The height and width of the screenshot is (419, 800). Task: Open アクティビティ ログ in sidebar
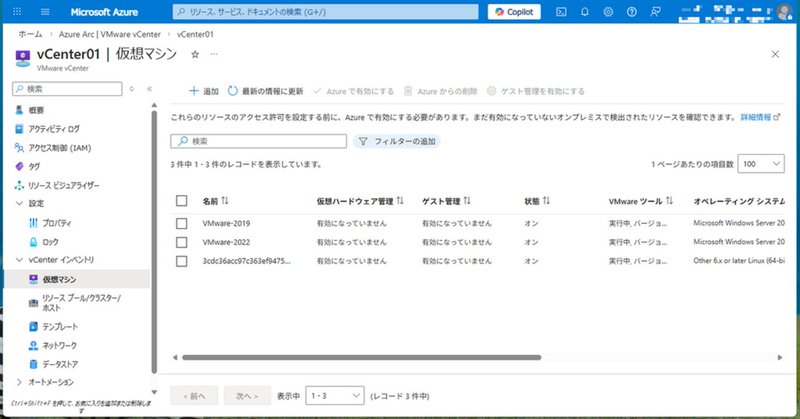tap(54, 129)
